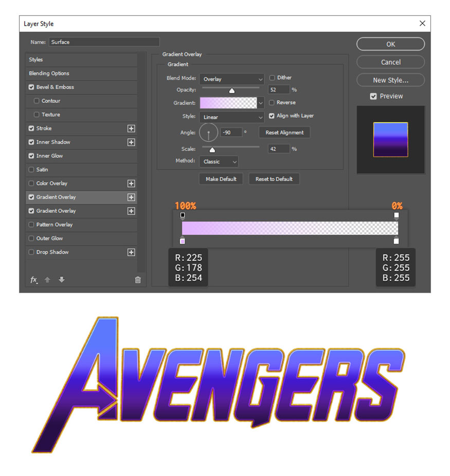Enable the Satin checkbox
Image resolution: width=450 pixels, height=476 pixels.
point(31,170)
